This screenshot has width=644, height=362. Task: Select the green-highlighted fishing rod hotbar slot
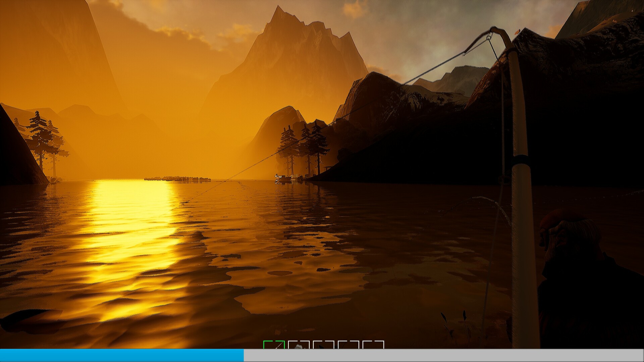[x=274, y=345]
